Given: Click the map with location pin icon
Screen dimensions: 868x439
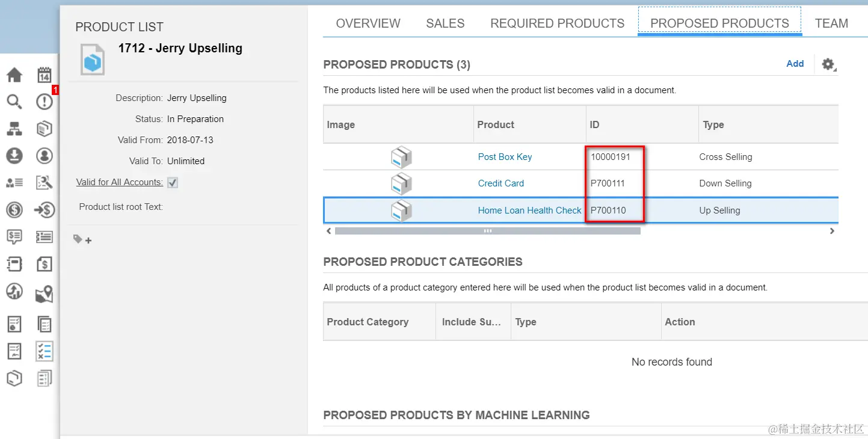Looking at the screenshot, I should click(x=45, y=294).
